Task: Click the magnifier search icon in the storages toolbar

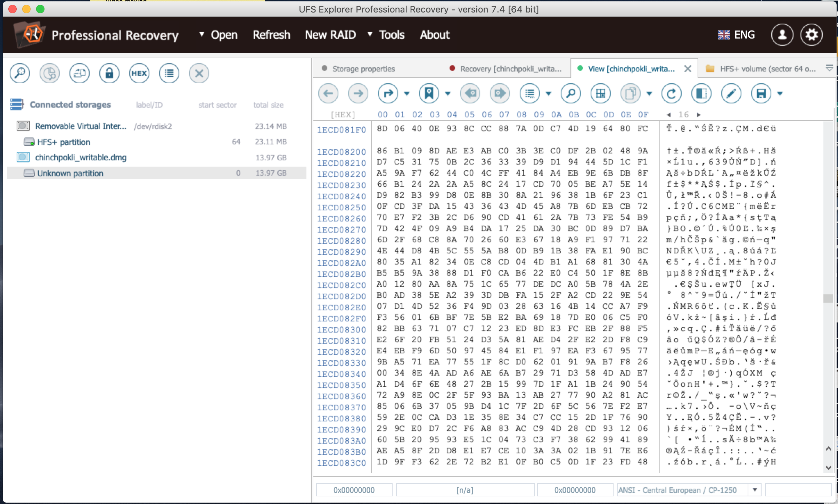Action: [x=20, y=73]
